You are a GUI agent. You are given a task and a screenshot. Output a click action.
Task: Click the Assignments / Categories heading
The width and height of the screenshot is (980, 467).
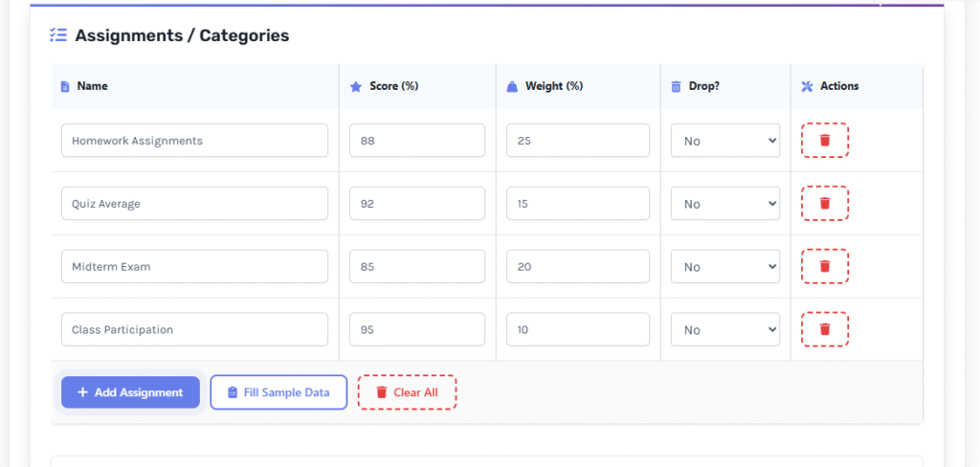click(x=182, y=35)
